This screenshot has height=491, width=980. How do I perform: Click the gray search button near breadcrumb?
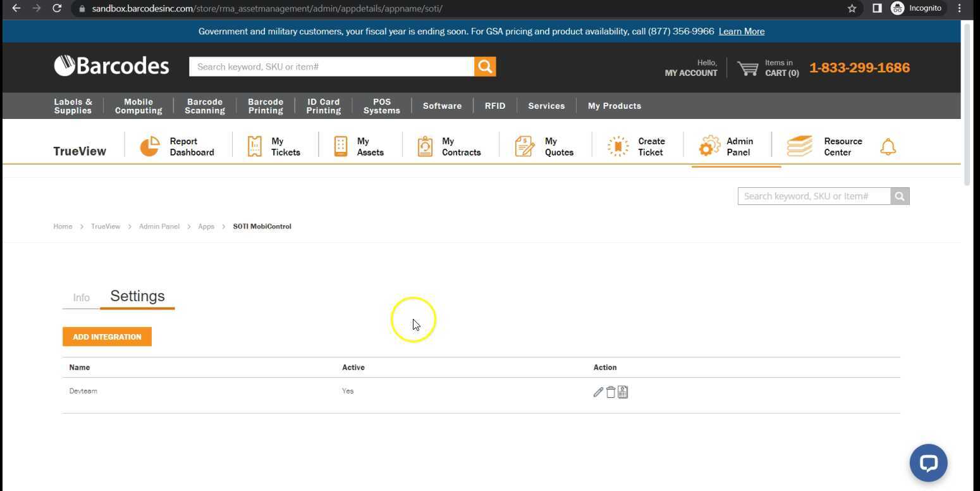coord(900,196)
